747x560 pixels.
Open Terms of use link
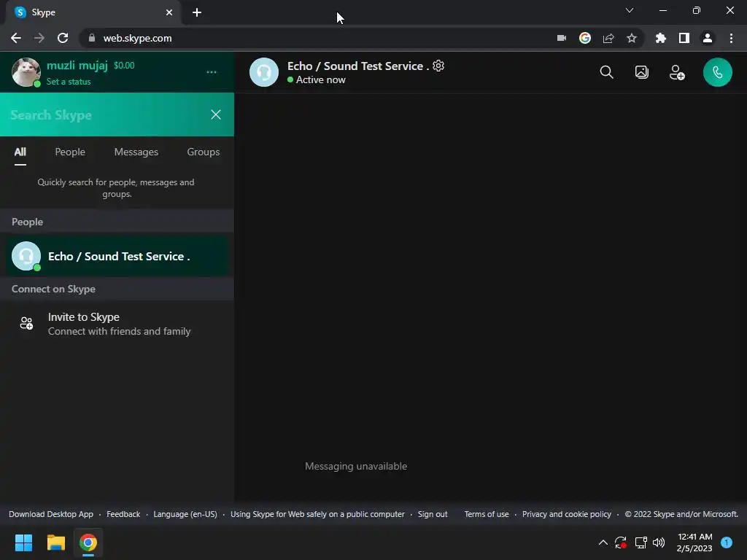coord(487,514)
